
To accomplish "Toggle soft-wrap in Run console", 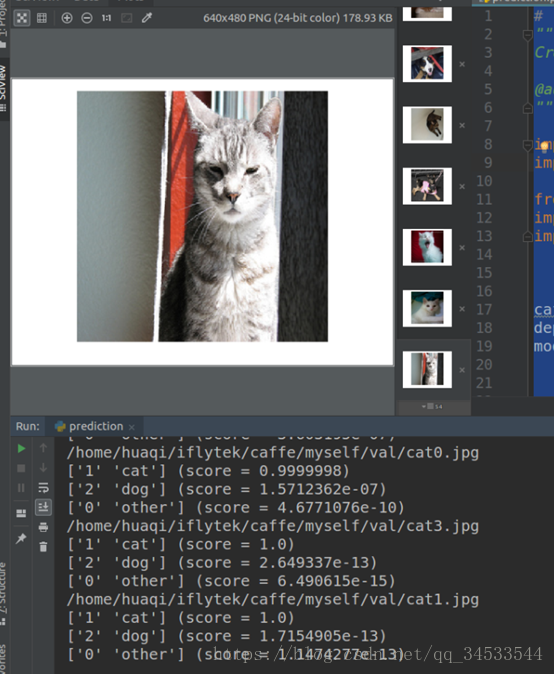I will 43,488.
